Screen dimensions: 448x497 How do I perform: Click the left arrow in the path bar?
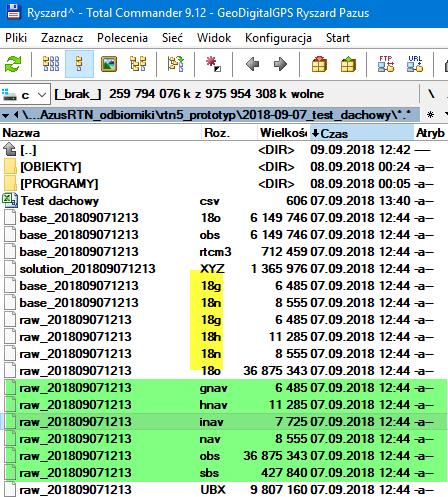(x=16, y=115)
